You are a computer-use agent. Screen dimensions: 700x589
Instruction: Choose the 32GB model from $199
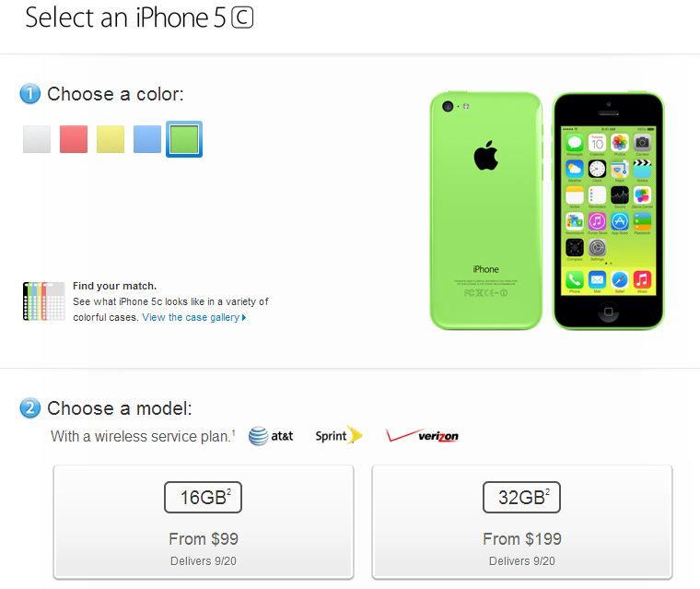[522, 523]
